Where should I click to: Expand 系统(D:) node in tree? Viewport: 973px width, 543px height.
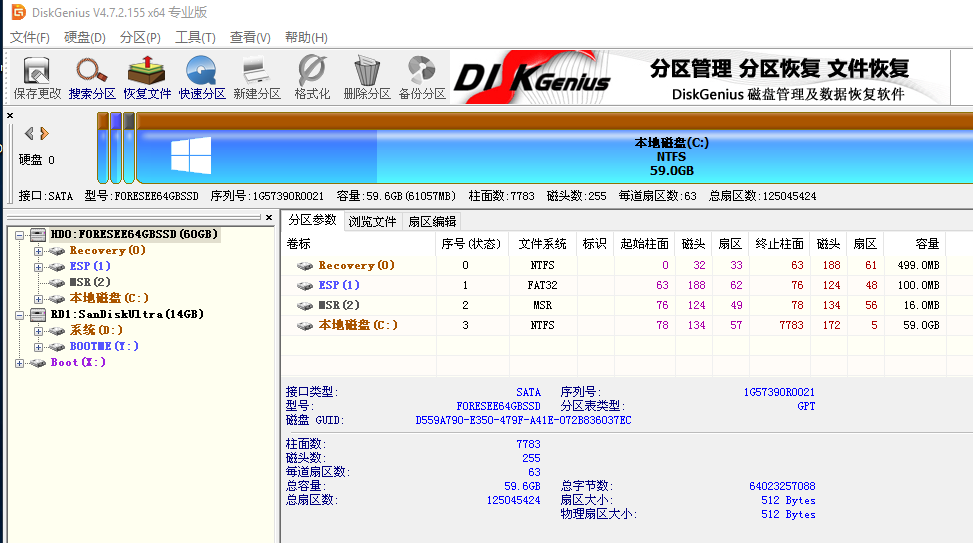point(38,331)
